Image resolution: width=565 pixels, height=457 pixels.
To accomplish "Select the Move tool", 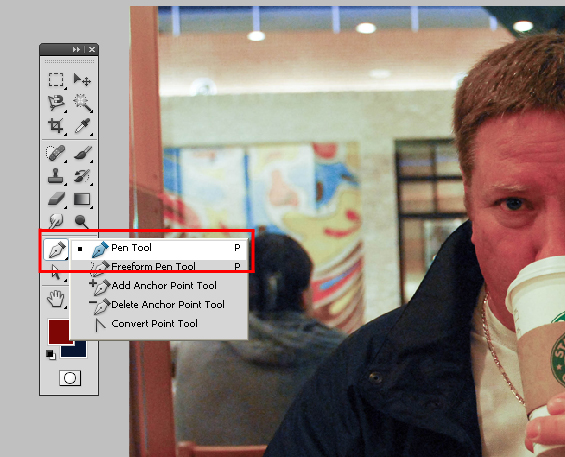I will (x=82, y=79).
